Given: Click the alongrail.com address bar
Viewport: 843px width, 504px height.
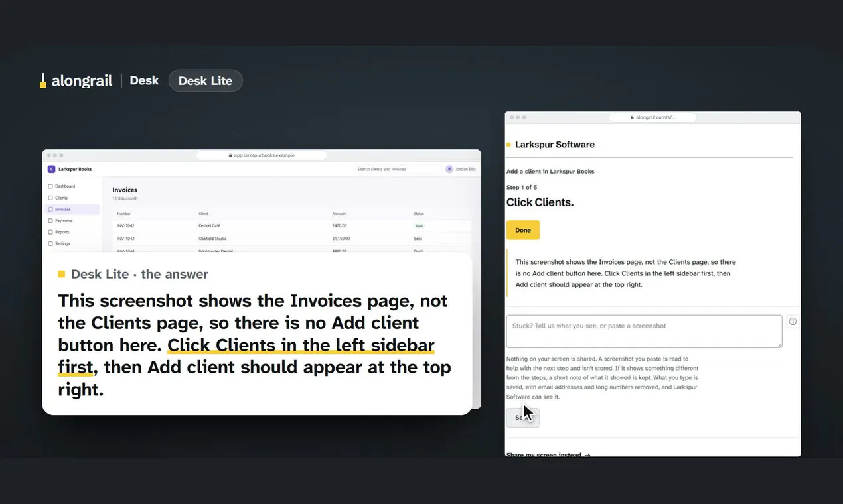Looking at the screenshot, I should 652,117.
